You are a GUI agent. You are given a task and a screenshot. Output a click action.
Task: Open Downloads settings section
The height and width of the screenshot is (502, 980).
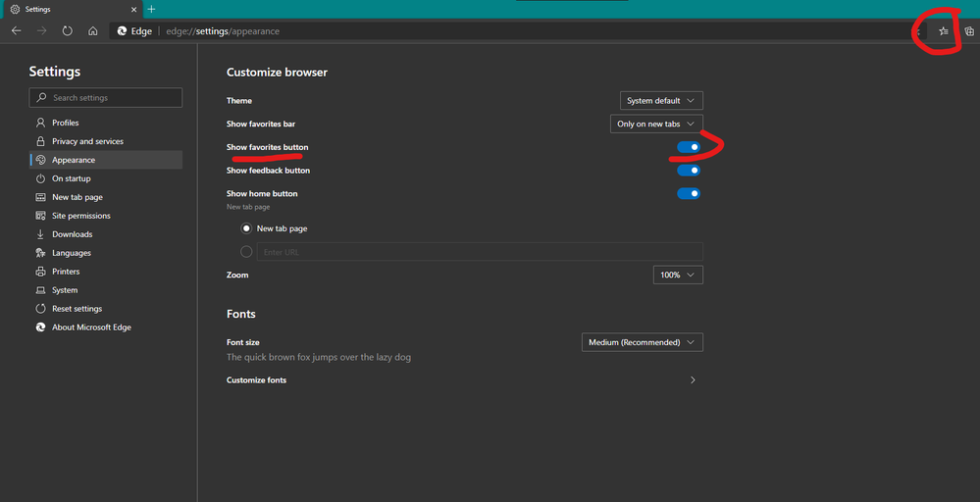tap(106, 234)
